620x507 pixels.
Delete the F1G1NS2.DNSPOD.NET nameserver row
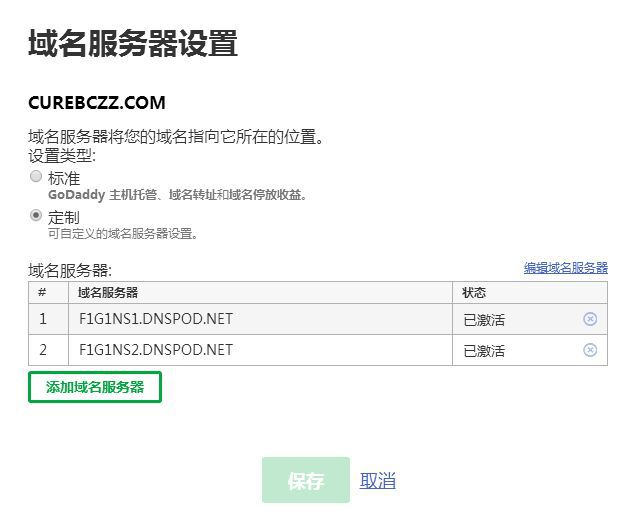(590, 350)
